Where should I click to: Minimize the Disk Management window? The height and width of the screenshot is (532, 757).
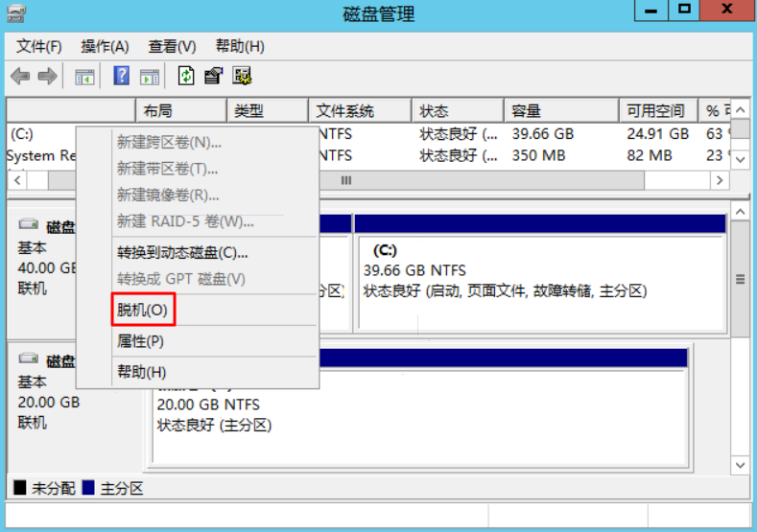coord(651,11)
